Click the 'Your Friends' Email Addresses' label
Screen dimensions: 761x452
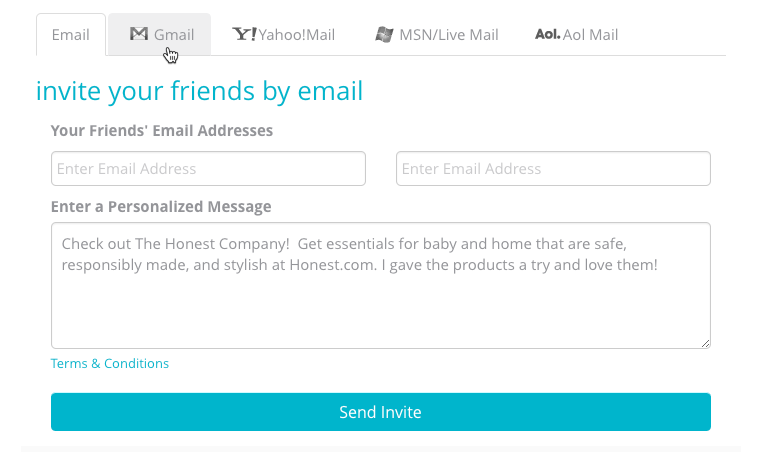(x=162, y=131)
